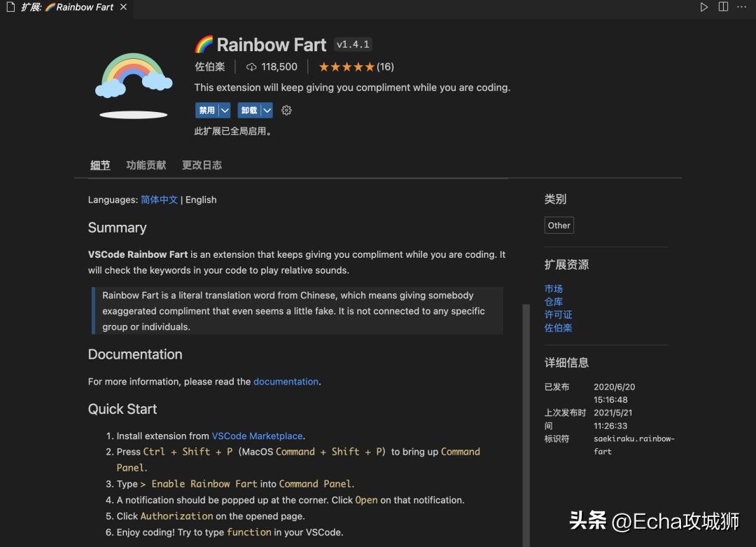Click the 禁用 disable button
The image size is (756, 547).
pyautogui.click(x=206, y=111)
